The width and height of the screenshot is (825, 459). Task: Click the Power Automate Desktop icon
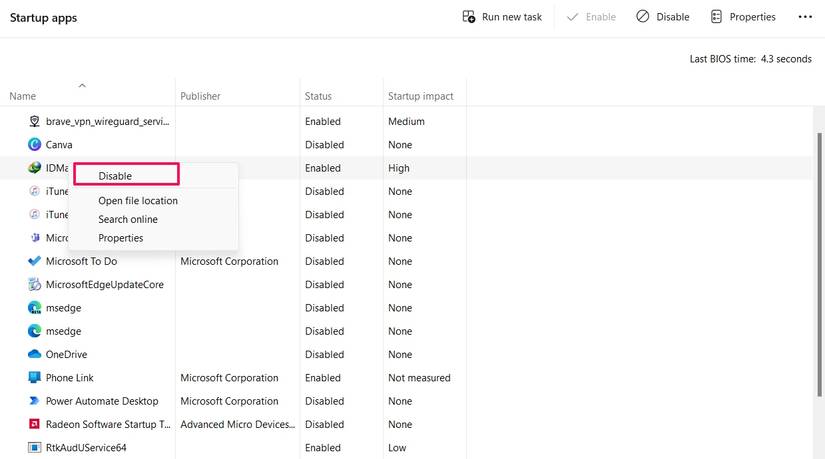[34, 401]
